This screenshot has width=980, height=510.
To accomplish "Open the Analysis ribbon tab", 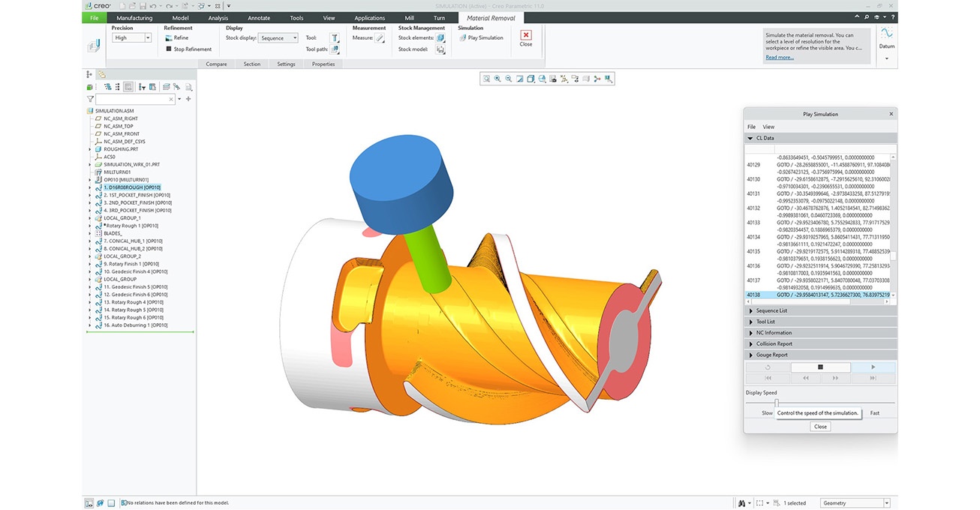I will (x=218, y=18).
